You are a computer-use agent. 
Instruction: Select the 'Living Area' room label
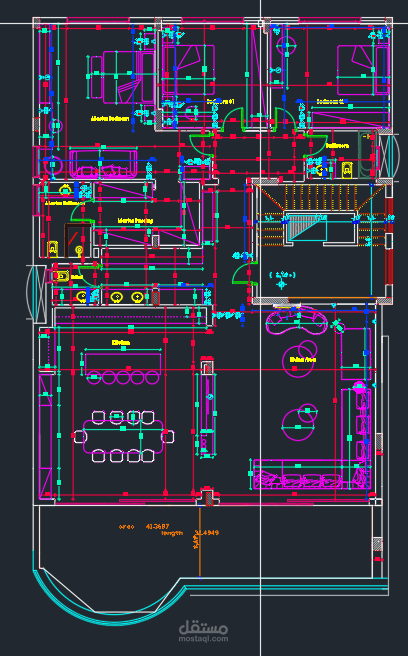(303, 359)
